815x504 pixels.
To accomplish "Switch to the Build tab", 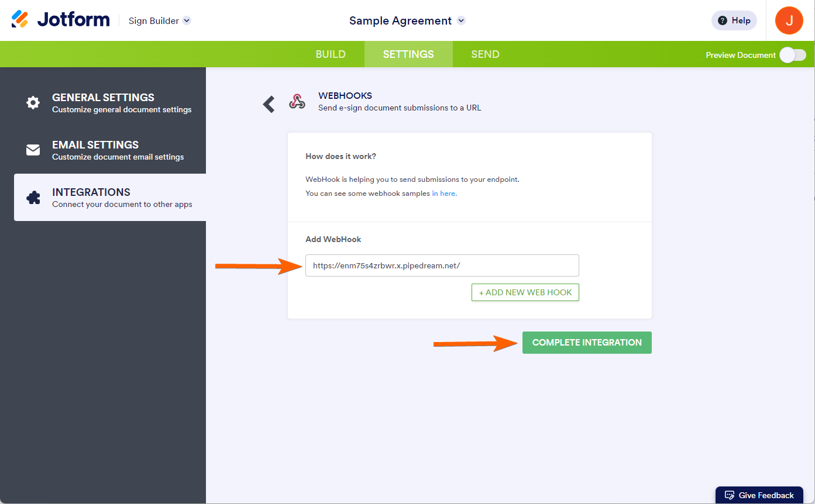I will [x=331, y=54].
